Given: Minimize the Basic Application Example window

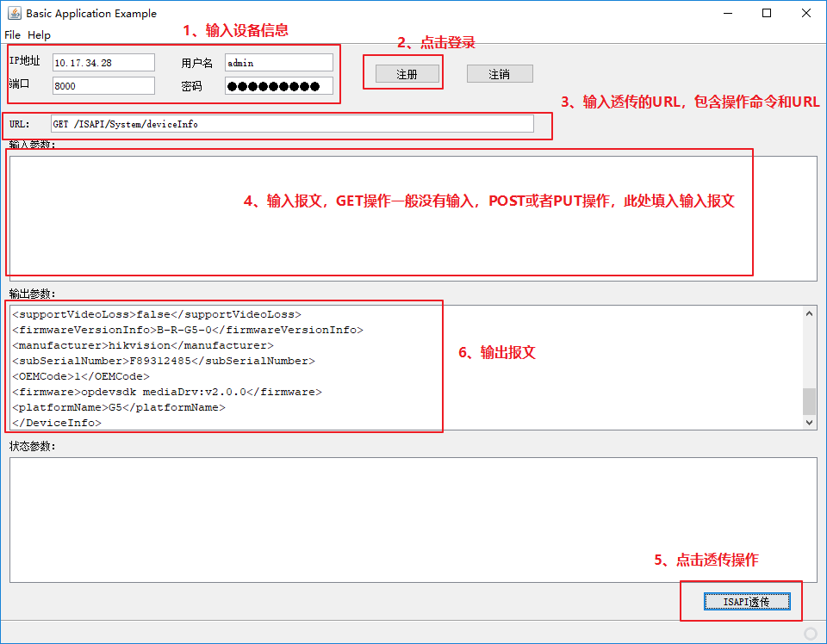Looking at the screenshot, I should pyautogui.click(x=728, y=13).
